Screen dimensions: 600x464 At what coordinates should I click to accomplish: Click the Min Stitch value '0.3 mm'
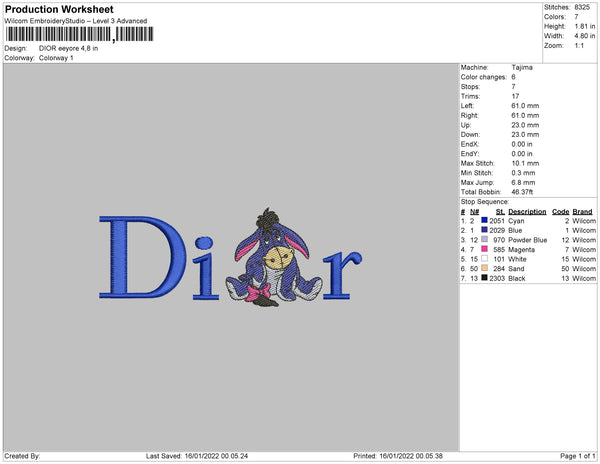pos(523,173)
